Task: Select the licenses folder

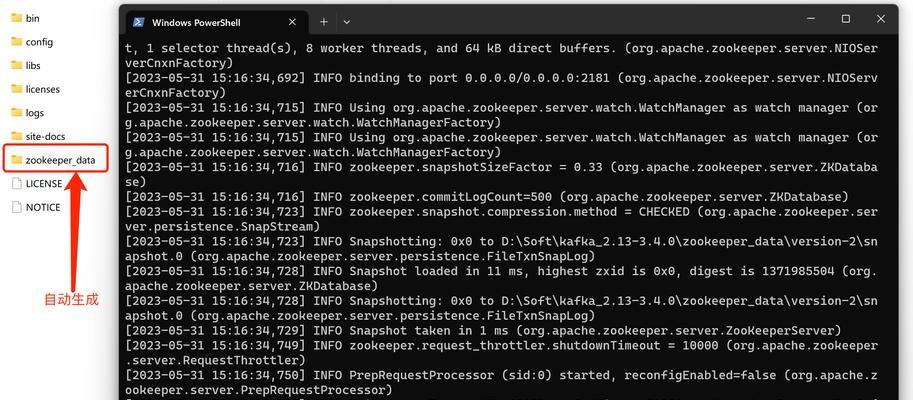Action: point(36,89)
